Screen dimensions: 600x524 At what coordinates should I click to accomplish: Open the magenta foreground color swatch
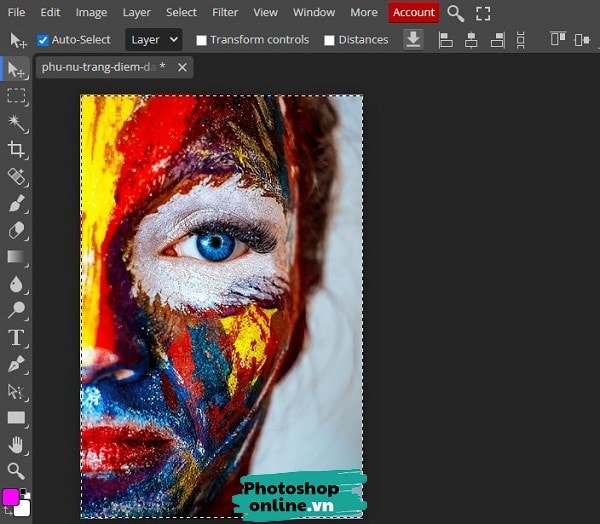11,497
